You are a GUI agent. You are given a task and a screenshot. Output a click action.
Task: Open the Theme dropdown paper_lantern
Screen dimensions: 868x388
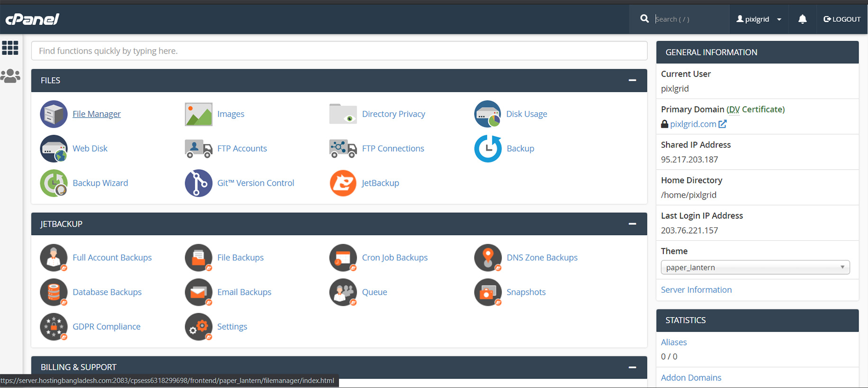(x=755, y=267)
